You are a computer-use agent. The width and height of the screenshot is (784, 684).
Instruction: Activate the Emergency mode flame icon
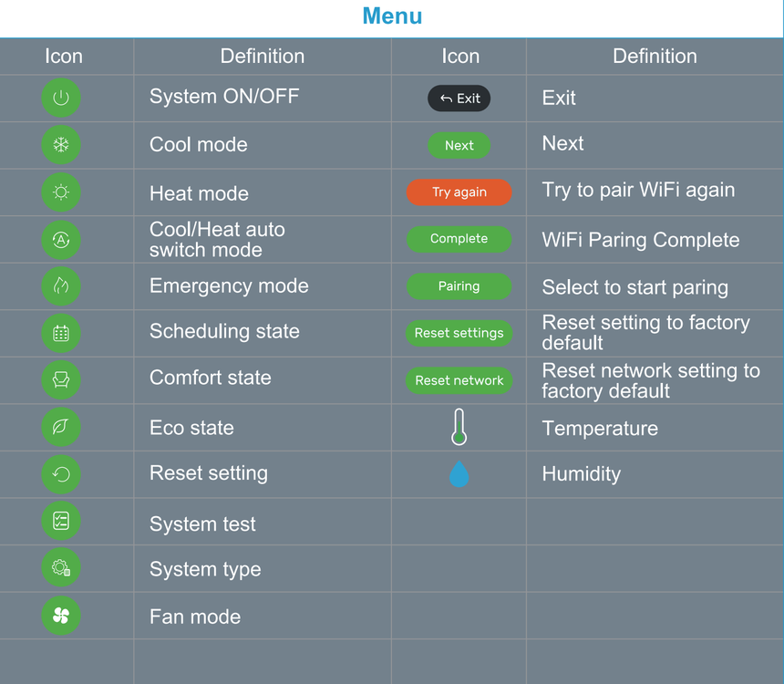click(61, 286)
